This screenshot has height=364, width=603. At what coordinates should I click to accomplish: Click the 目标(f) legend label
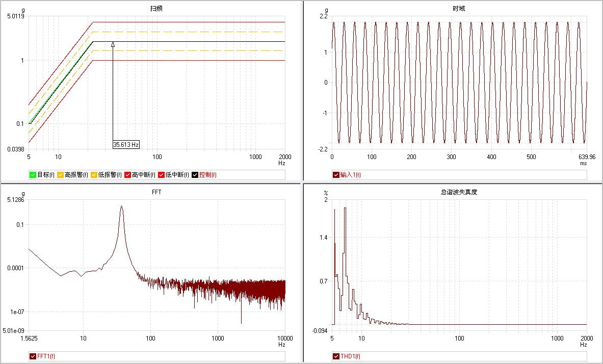tap(46, 175)
